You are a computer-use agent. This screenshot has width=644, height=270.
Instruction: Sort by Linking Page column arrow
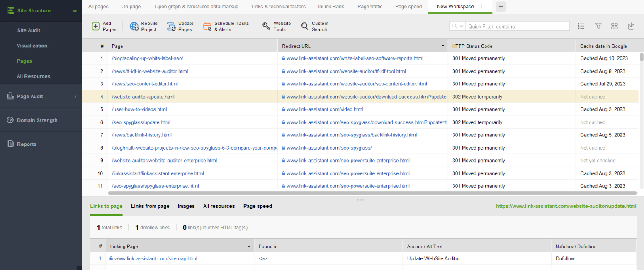(249, 246)
